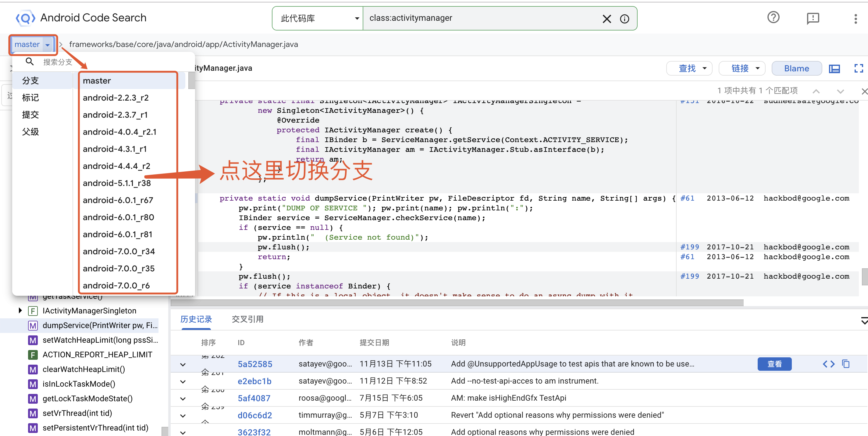Viewport: 868px width, 436px height.
Task: Open the master branch dropdown
Action: [x=33, y=45]
